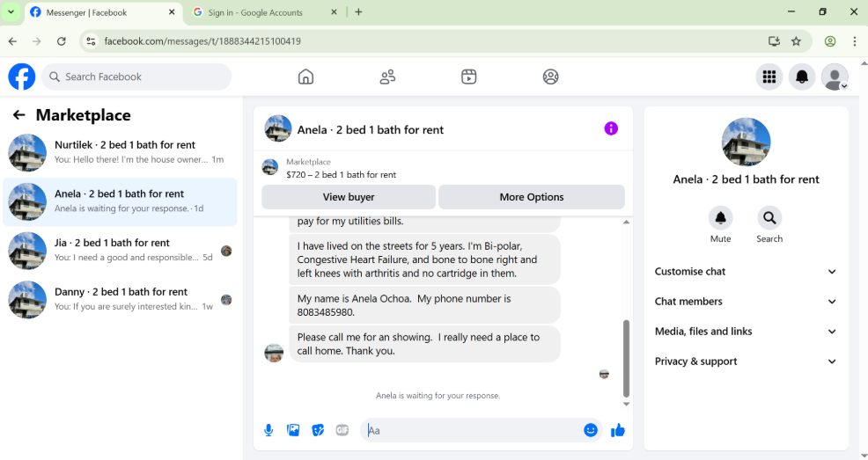Reload the page button

[x=62, y=41]
